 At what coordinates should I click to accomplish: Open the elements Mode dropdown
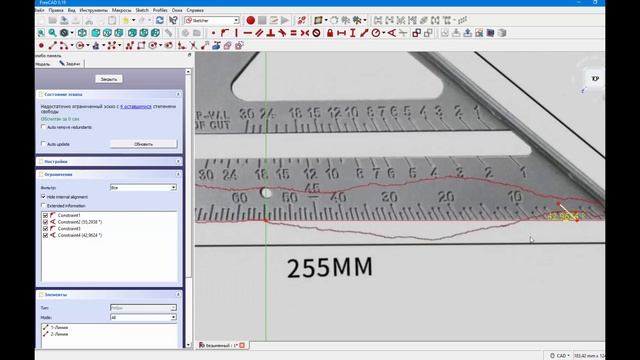click(x=143, y=317)
